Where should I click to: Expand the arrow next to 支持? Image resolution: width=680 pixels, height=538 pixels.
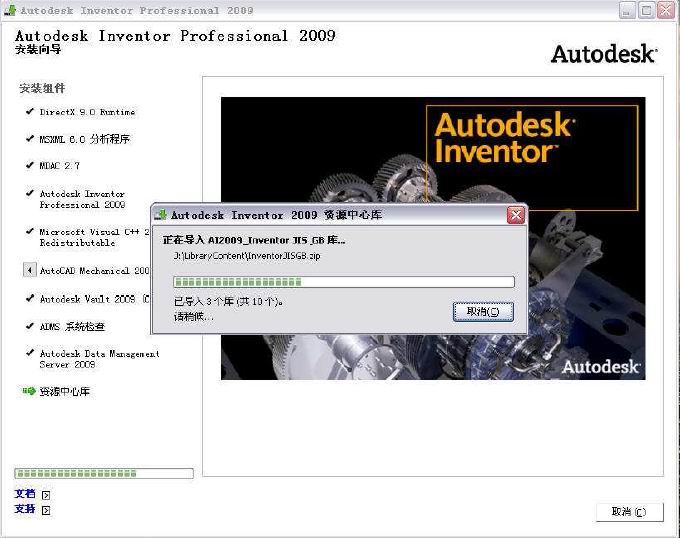46,510
